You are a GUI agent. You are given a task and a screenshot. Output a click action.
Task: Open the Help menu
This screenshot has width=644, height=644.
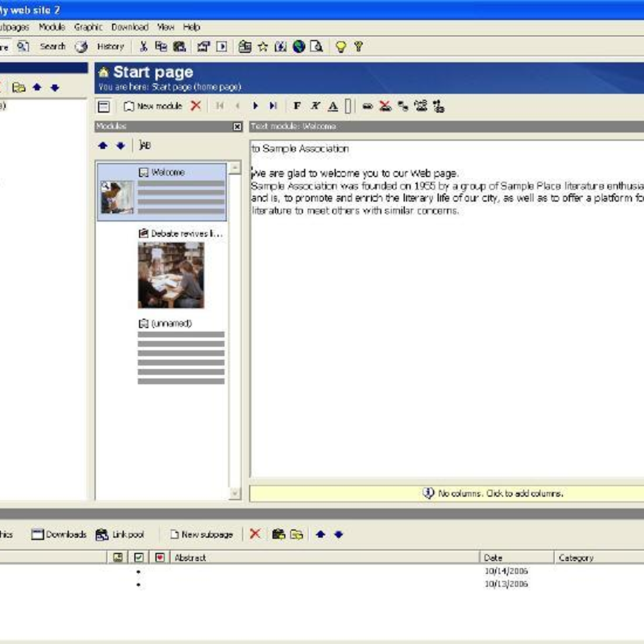(x=191, y=27)
